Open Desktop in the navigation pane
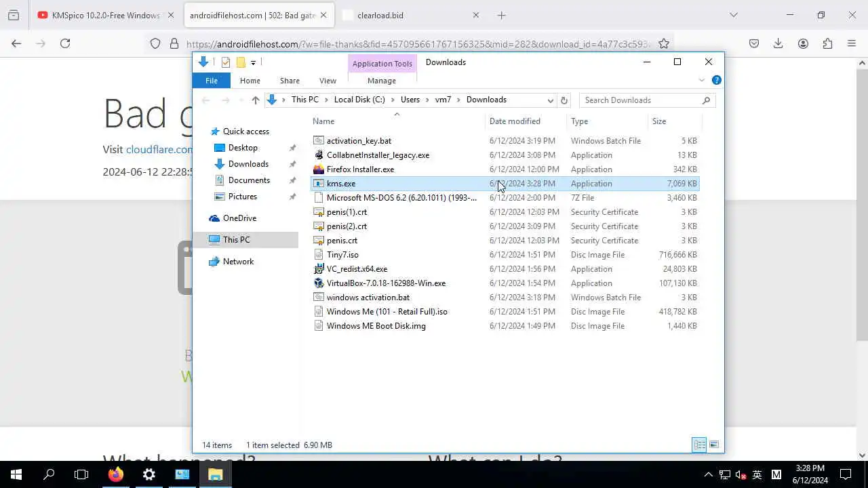Image resolution: width=868 pixels, height=488 pixels. pyautogui.click(x=243, y=148)
